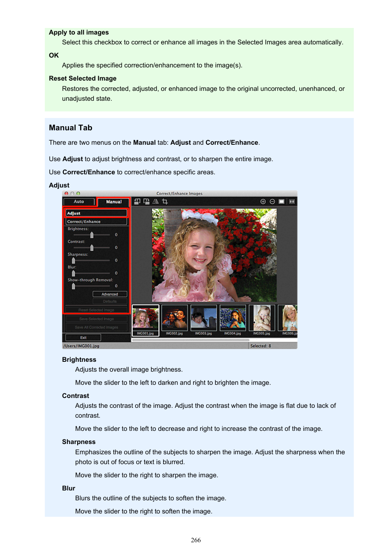This screenshot has width=392, height=555.
Task: Click the thumbnail strip horizontal scrollbar
Action: (191, 340)
